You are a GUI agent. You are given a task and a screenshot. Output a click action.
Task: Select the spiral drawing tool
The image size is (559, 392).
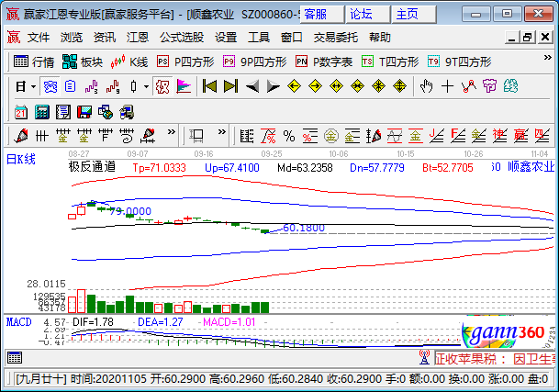127,136
